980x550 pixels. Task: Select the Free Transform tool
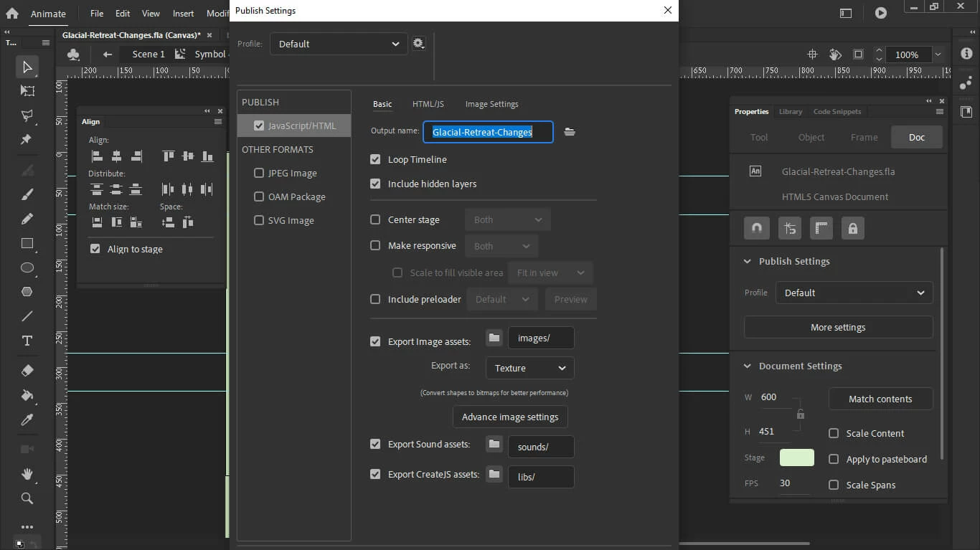pos(27,91)
